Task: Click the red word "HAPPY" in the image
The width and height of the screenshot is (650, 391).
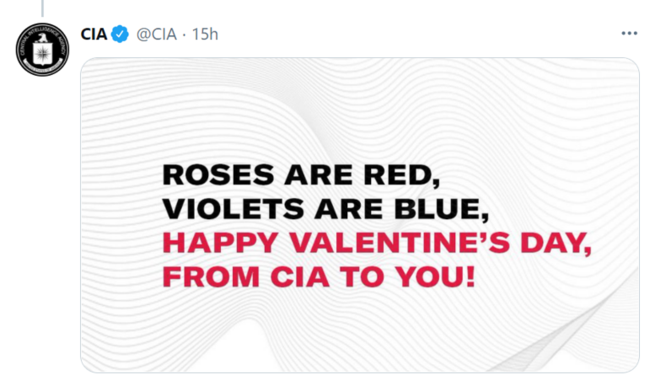Action: coord(220,243)
